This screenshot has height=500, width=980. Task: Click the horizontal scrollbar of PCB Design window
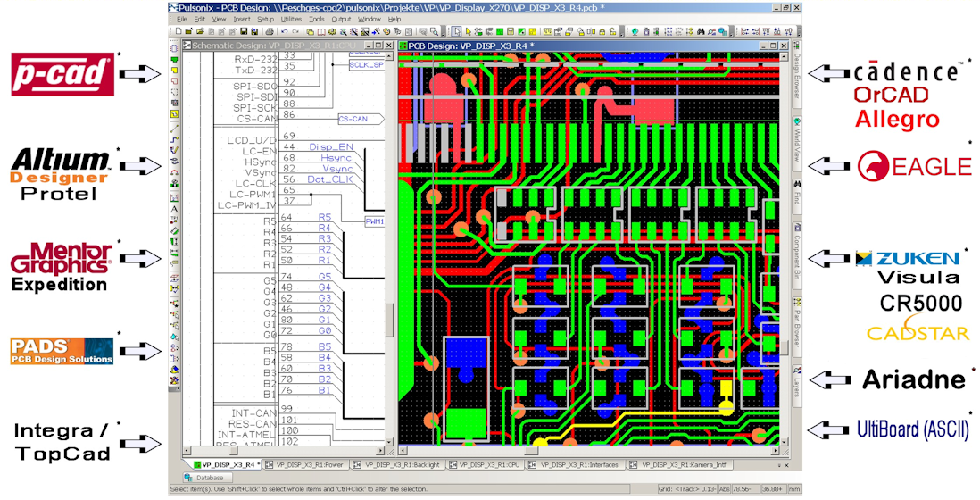tap(589, 451)
